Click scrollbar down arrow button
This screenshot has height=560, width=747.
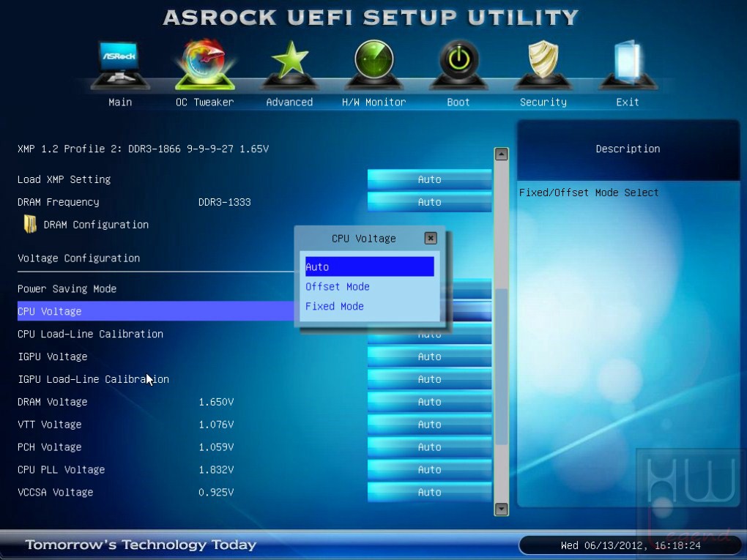[x=501, y=509]
